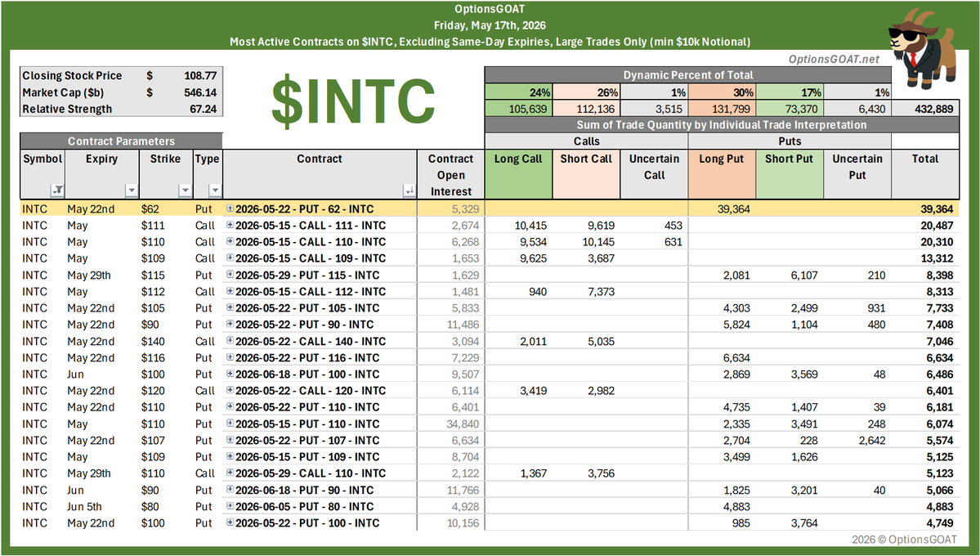Viewport: 980px width, 556px height.
Task: Open the Contract column sort dropdown
Action: [409, 191]
